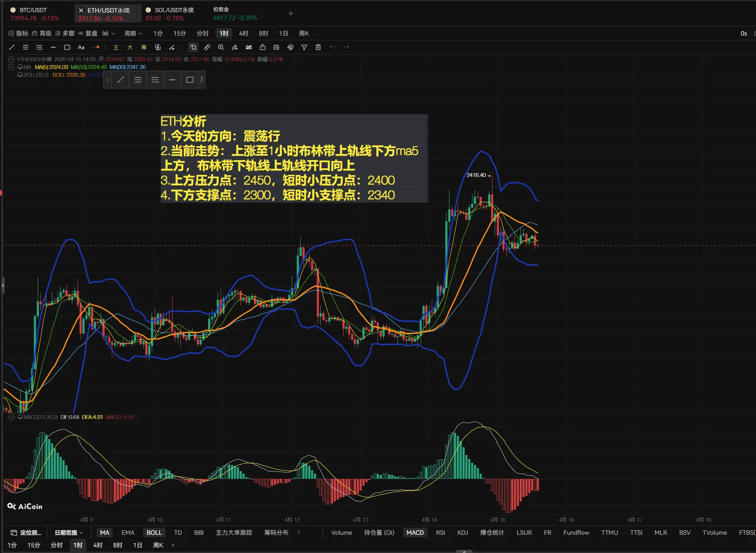Click the lock drawings icon
The height and width of the screenshot is (553, 756).
263,47
